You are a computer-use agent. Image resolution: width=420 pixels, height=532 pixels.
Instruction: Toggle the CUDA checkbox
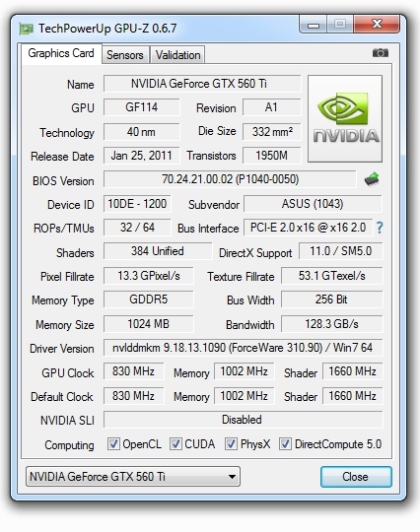(x=175, y=443)
